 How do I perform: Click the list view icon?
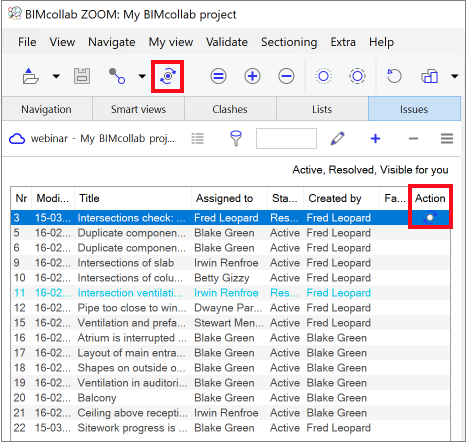point(197,139)
